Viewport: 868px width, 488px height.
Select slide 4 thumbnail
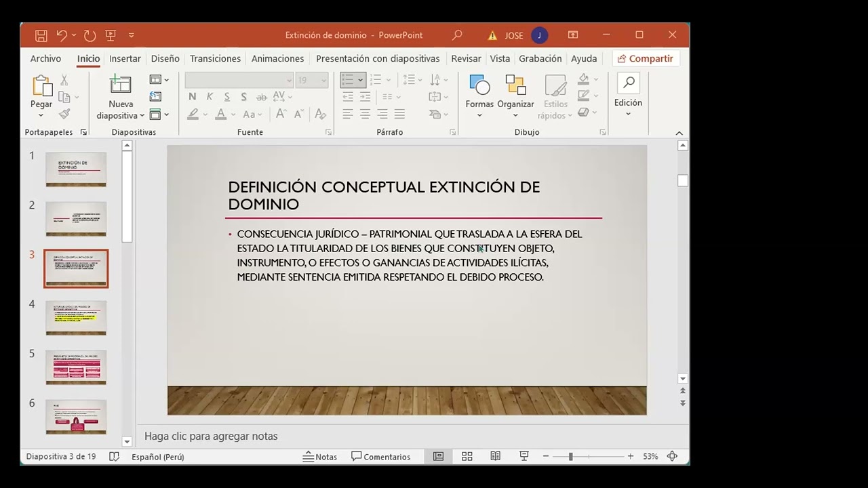(76, 318)
